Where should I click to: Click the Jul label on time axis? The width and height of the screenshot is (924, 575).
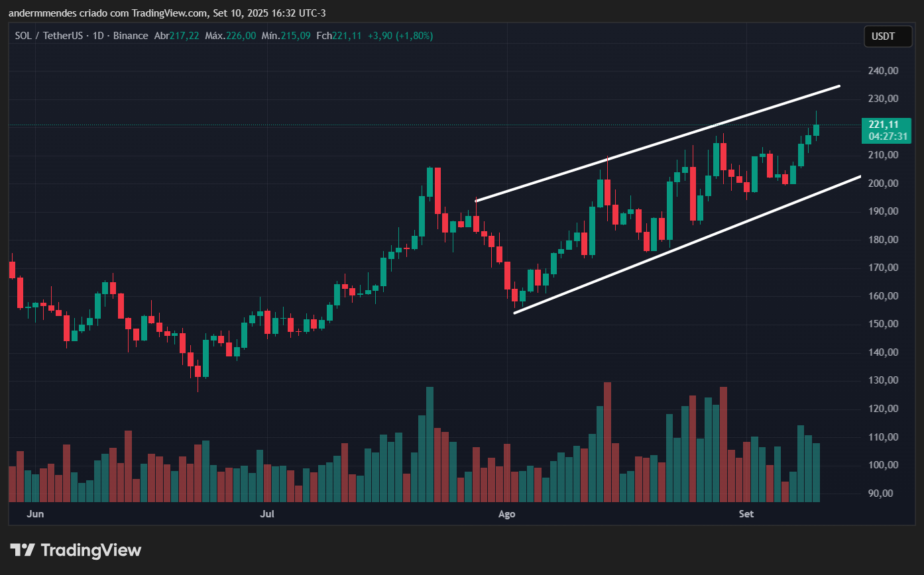(267, 514)
